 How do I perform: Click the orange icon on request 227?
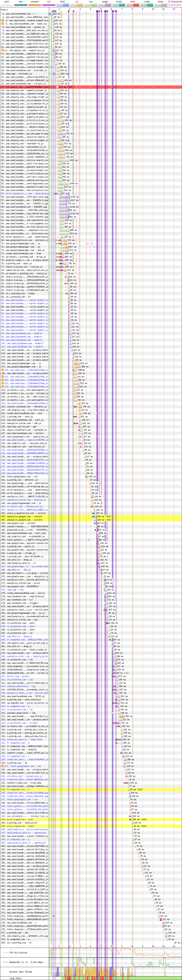[3, 766]
